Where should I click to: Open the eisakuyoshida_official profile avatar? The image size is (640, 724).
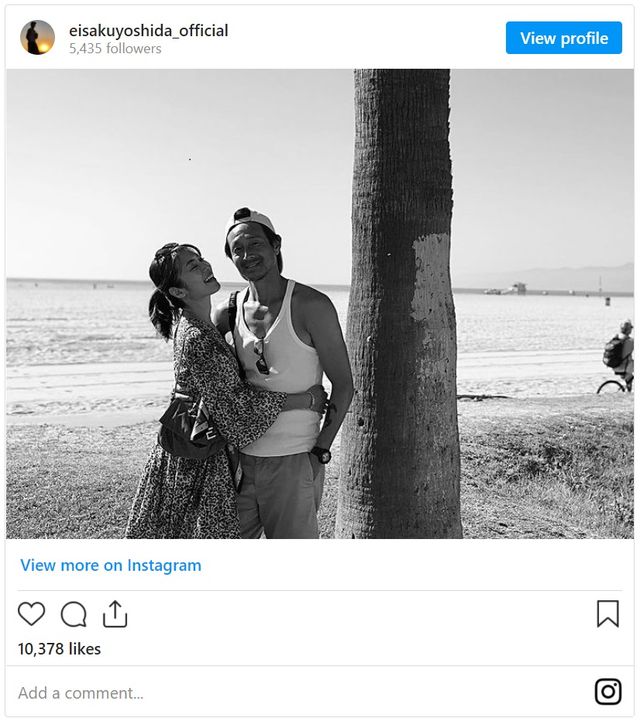(x=38, y=38)
